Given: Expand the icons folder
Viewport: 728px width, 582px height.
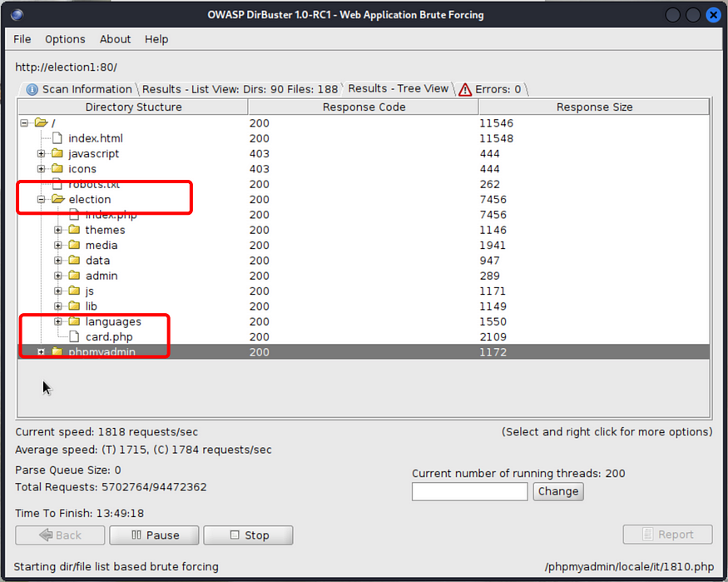Looking at the screenshot, I should (x=42, y=169).
